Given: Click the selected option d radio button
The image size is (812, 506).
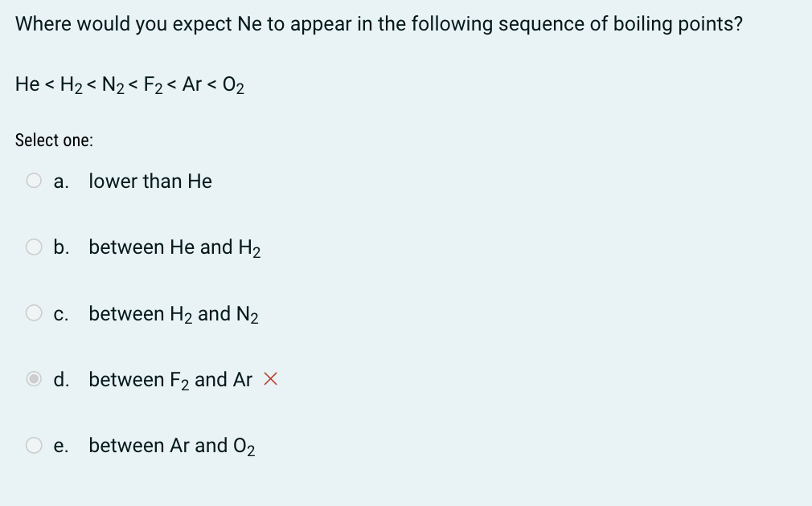Looking at the screenshot, I should tap(34, 379).
